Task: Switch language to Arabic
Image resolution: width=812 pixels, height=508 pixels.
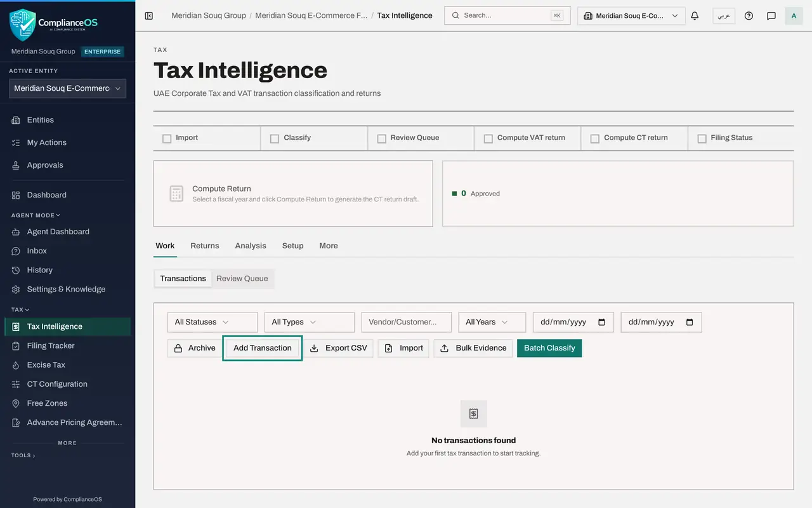Action: 724,16
